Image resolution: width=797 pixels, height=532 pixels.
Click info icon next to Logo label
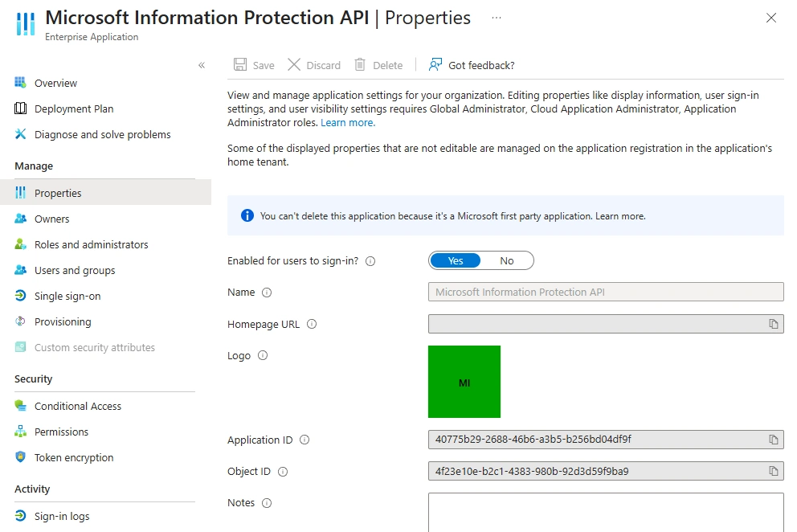click(263, 356)
